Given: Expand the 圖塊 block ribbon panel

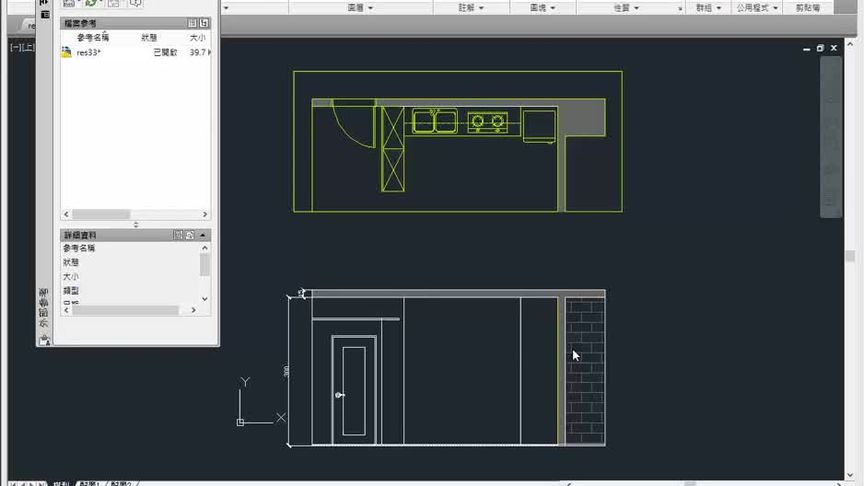Looking at the screenshot, I should click(x=542, y=8).
